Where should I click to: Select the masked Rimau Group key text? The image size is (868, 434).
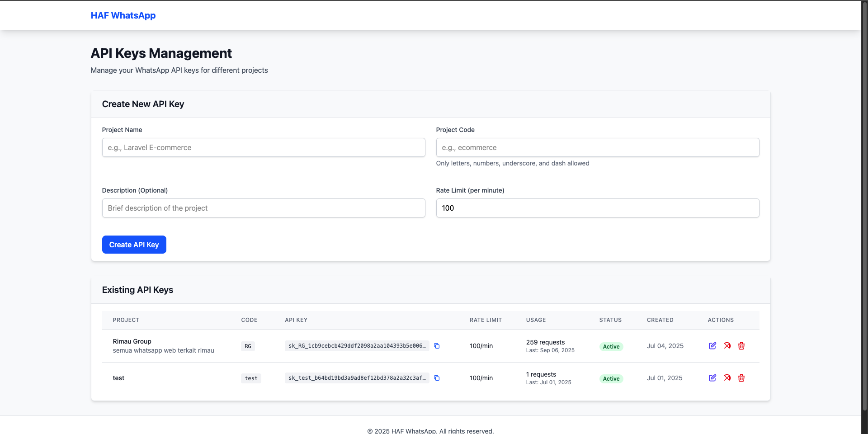[356, 346]
